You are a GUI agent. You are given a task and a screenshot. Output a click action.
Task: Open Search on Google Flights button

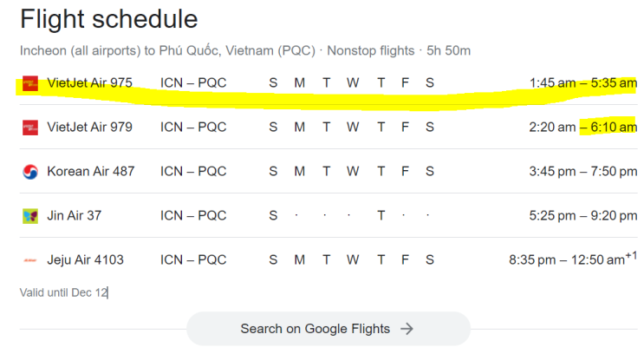328,329
